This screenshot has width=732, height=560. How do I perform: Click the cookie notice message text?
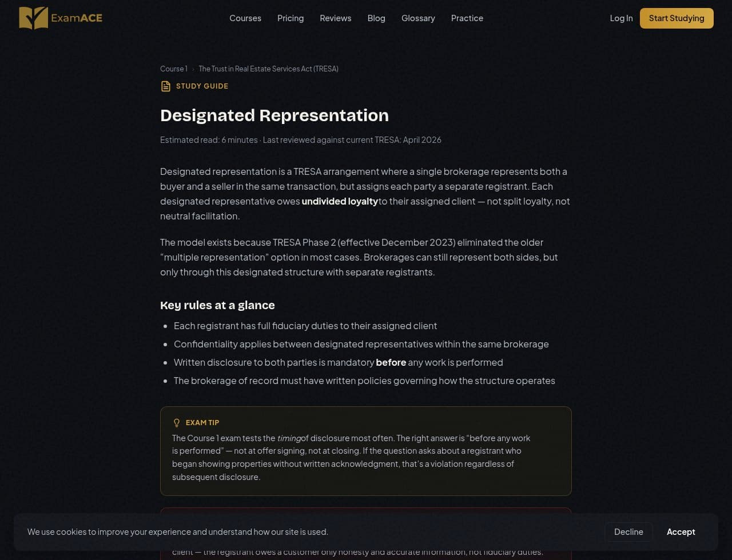tap(178, 532)
